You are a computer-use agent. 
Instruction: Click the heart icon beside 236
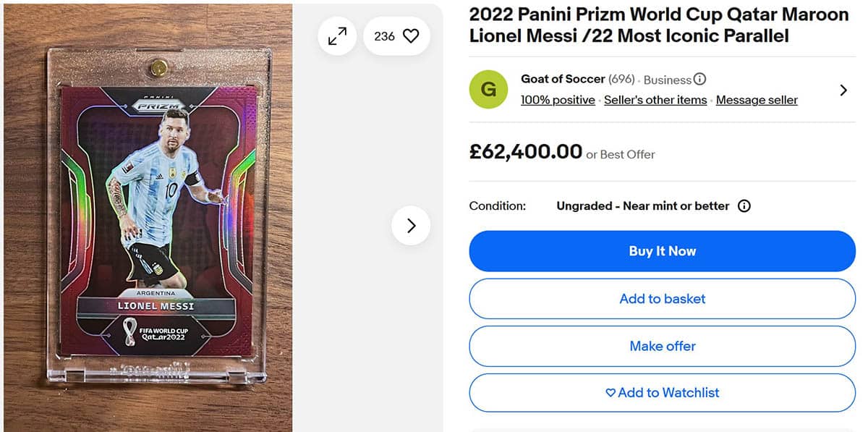(x=411, y=36)
